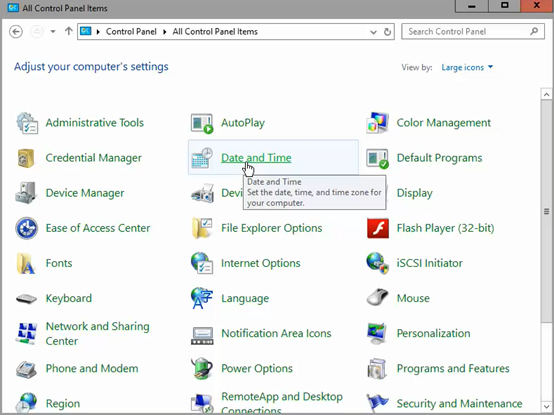Open the Personalization monitor icon
Viewport: 554px width, 415px height.
click(377, 333)
